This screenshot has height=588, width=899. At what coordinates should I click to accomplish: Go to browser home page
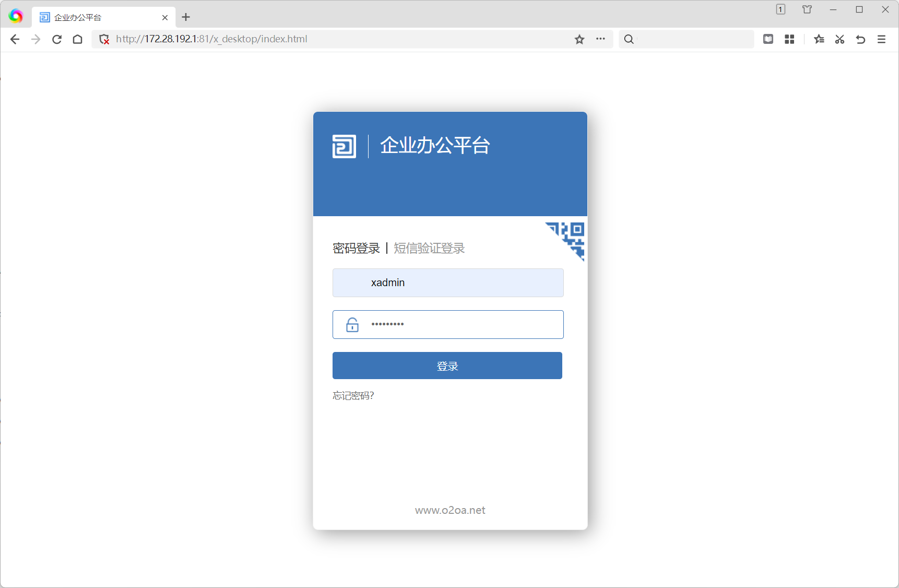(78, 39)
